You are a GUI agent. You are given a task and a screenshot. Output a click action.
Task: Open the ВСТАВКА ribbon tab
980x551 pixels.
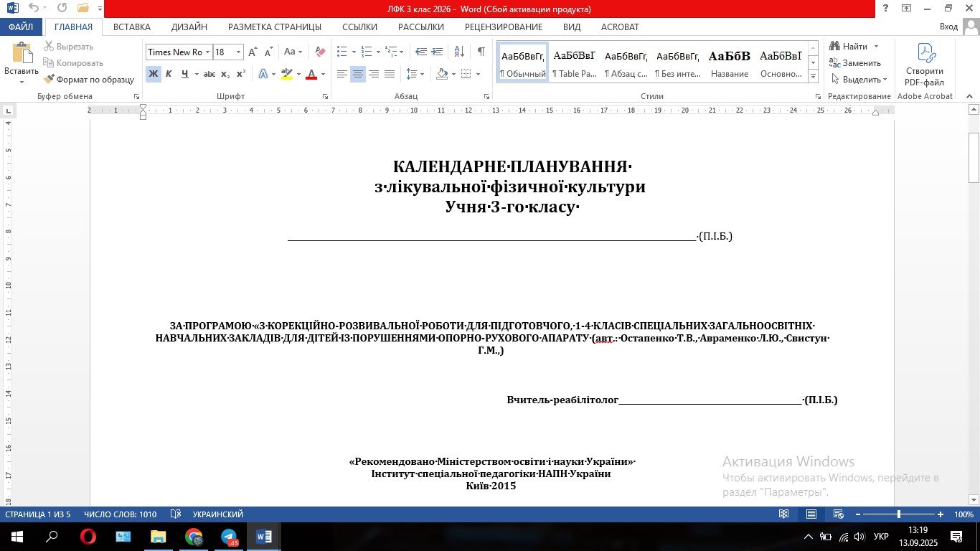pyautogui.click(x=132, y=27)
